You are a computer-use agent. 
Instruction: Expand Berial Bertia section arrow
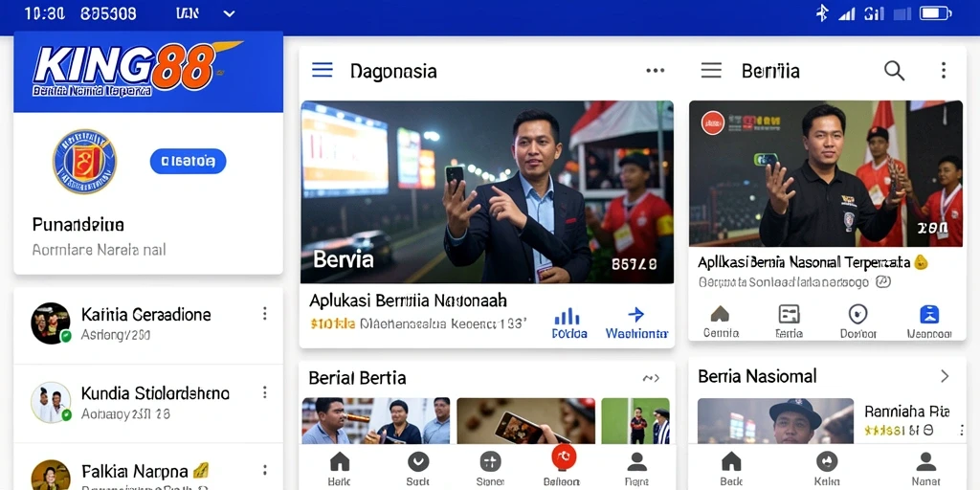(x=651, y=378)
